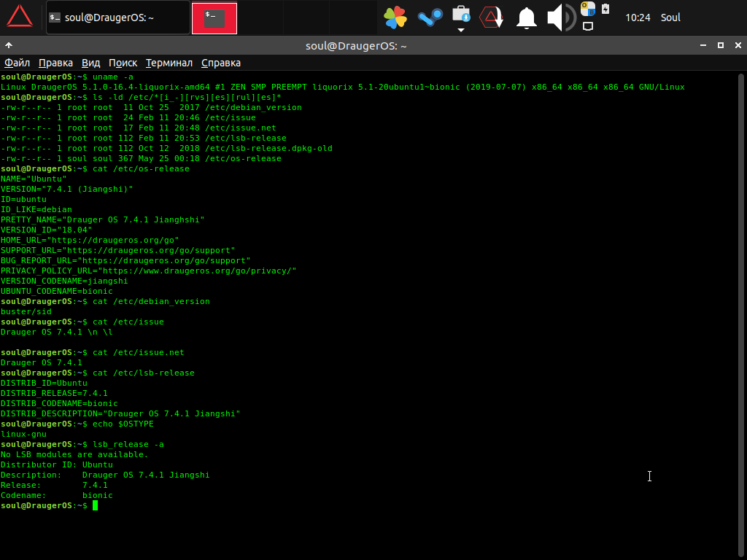Click the line DISTRIB_CODENAME=bionic
The image size is (747, 560).
coord(59,403)
